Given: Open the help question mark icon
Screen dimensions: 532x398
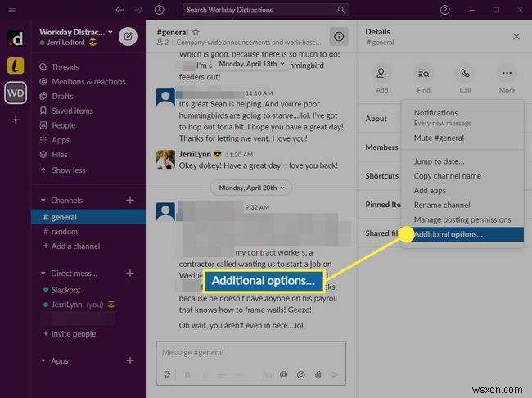Looking at the screenshot, I should tap(444, 10).
